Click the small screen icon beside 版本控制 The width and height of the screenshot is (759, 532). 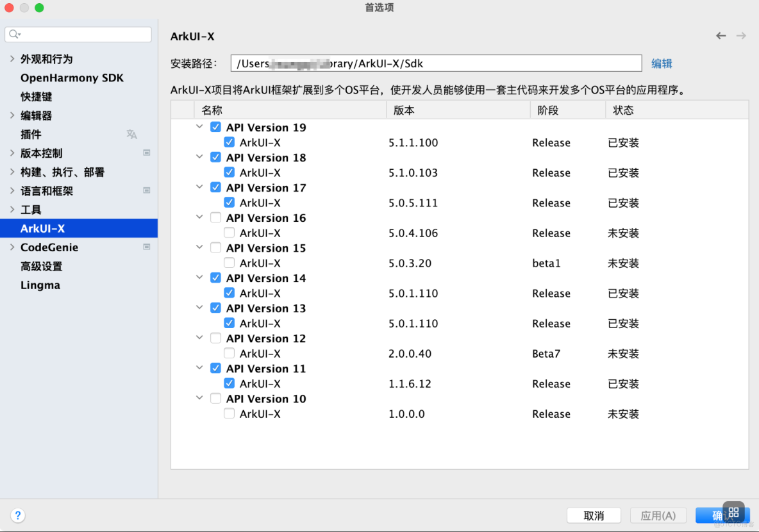click(x=146, y=153)
